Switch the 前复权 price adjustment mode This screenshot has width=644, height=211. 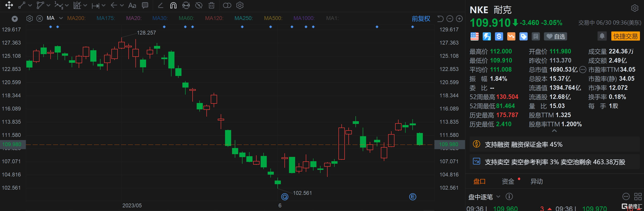tap(421, 19)
